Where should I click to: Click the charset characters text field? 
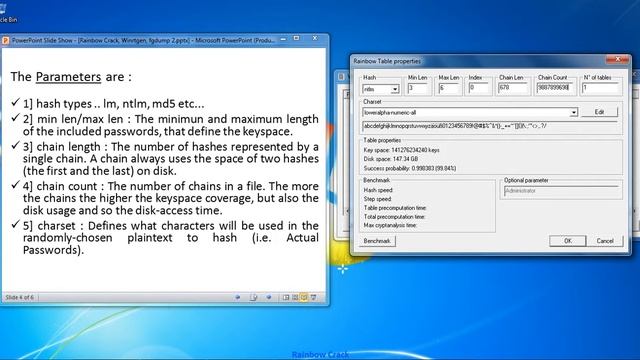coord(490,126)
